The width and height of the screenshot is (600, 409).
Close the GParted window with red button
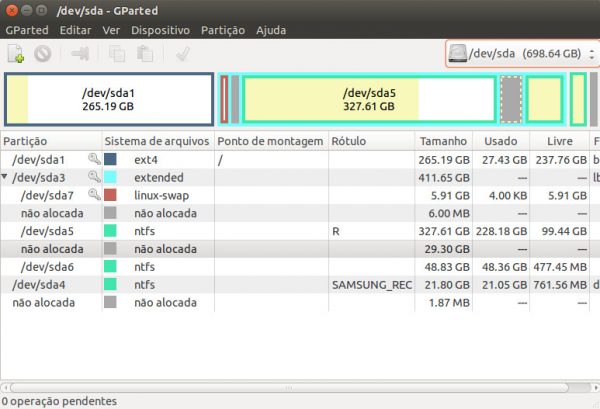pyautogui.click(x=11, y=10)
